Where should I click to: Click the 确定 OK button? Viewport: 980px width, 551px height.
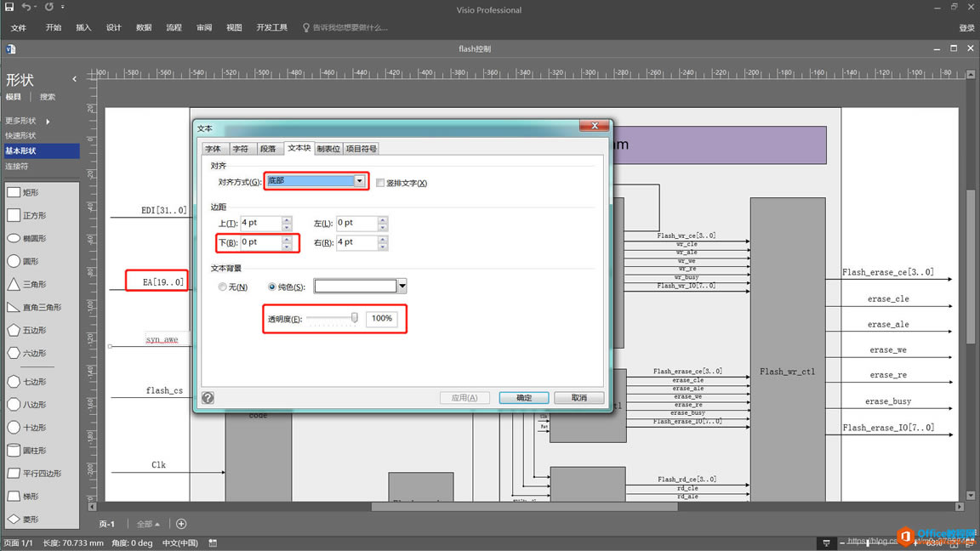(524, 398)
